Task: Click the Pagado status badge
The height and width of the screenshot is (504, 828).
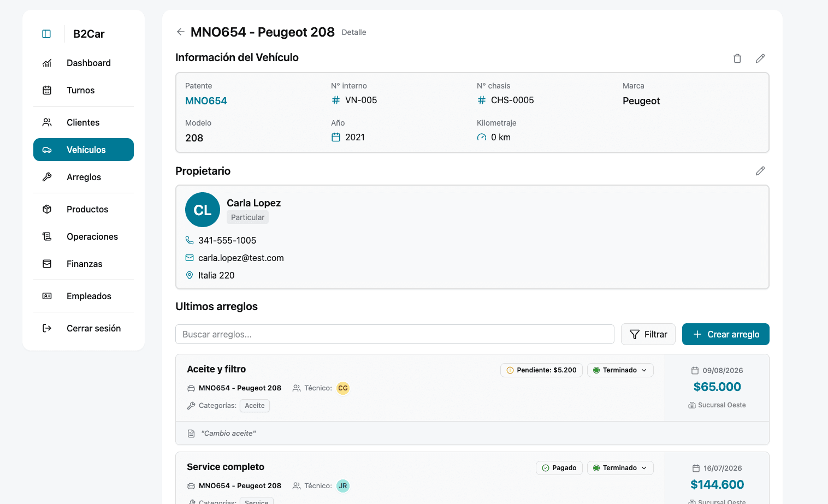Action: [x=559, y=468]
